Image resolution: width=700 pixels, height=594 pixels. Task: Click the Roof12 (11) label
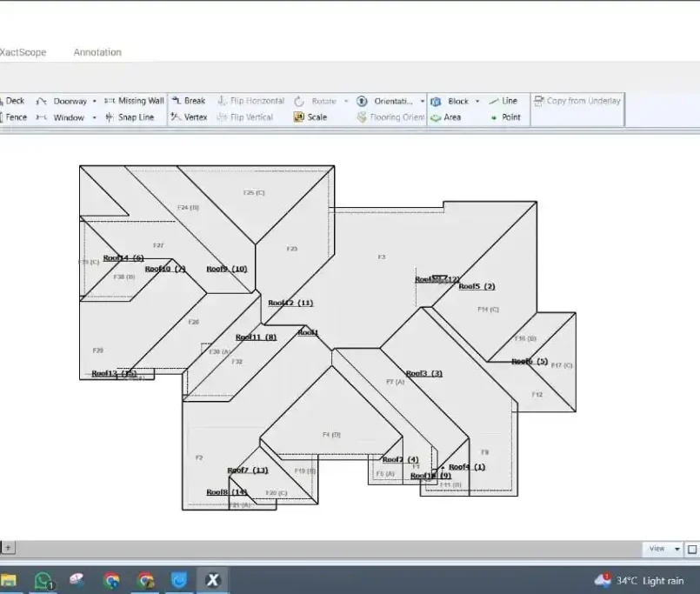click(290, 303)
